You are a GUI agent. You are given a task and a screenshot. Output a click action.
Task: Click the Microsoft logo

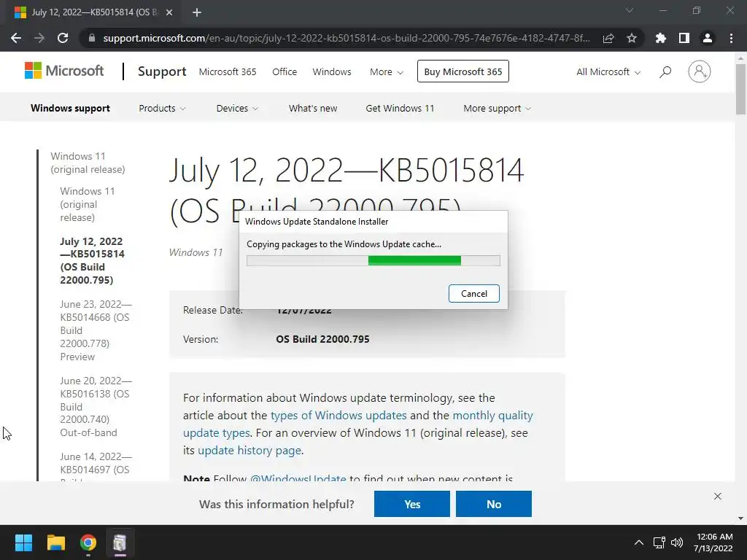(x=64, y=71)
